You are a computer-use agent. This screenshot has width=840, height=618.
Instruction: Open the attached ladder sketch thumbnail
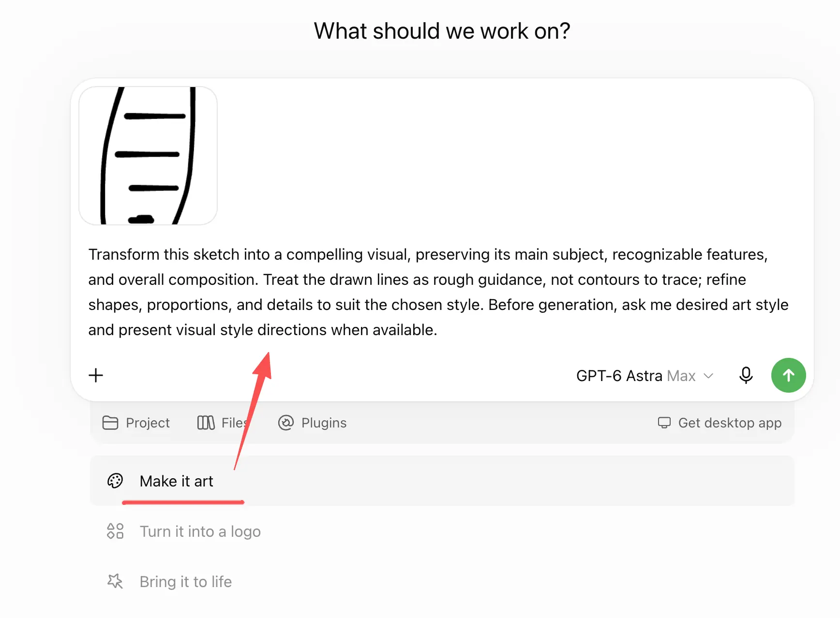tap(148, 156)
